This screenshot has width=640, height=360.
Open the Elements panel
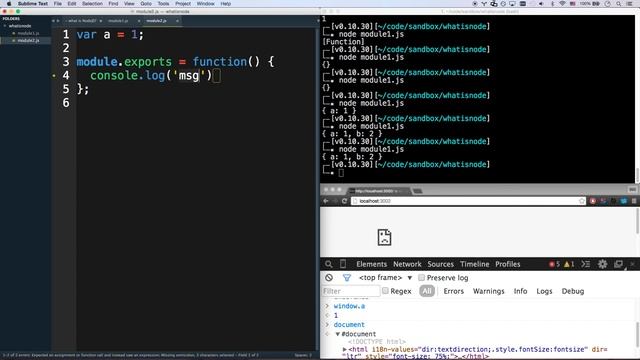(371, 264)
